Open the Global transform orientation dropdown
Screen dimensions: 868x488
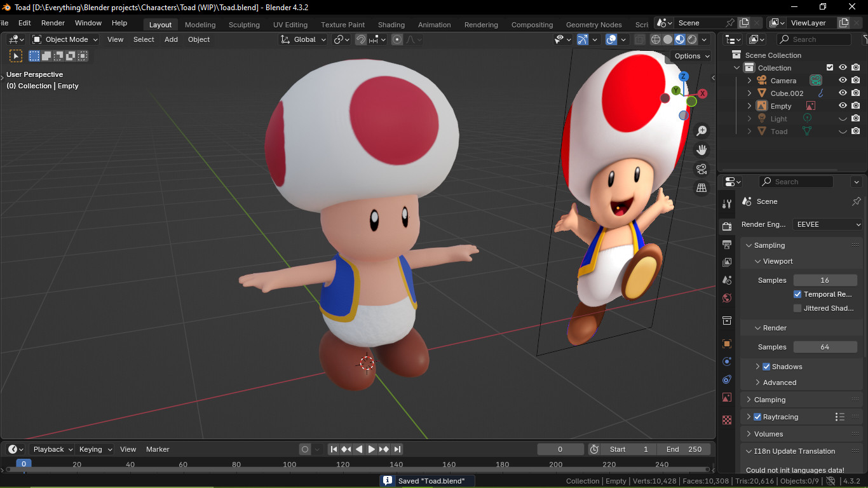coord(303,39)
